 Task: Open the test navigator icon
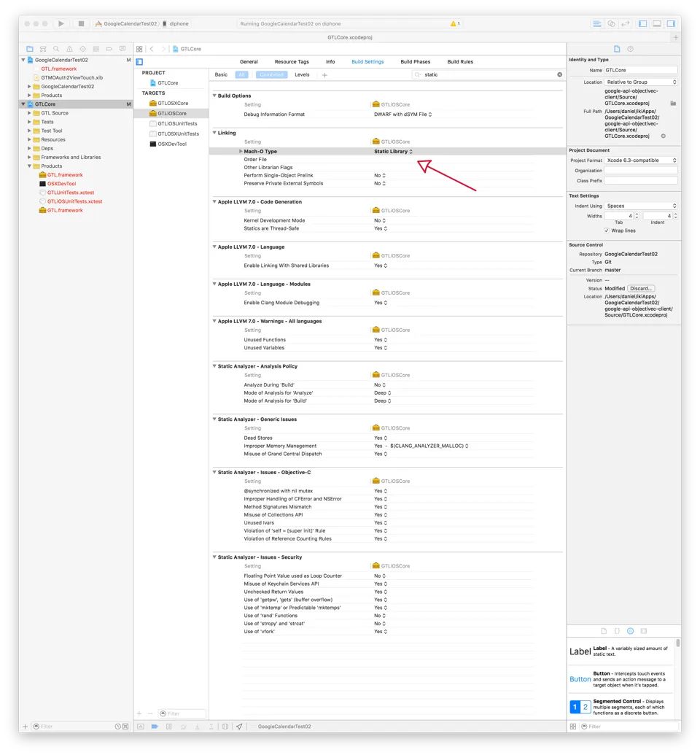tap(83, 49)
